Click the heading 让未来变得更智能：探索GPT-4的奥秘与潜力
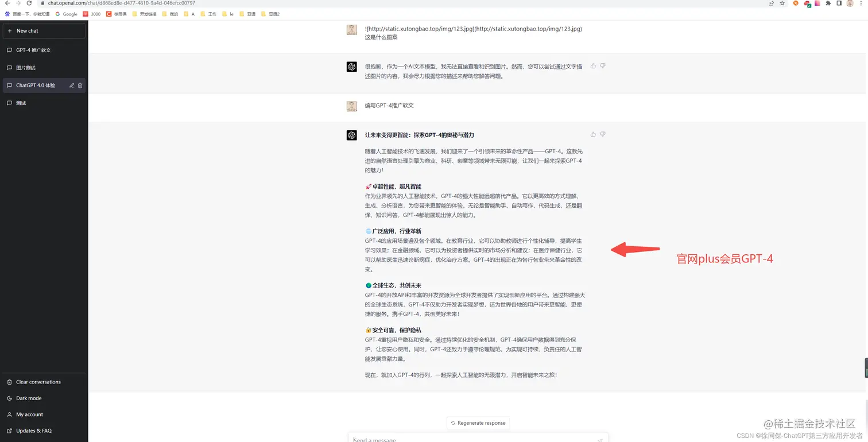 [x=420, y=135]
